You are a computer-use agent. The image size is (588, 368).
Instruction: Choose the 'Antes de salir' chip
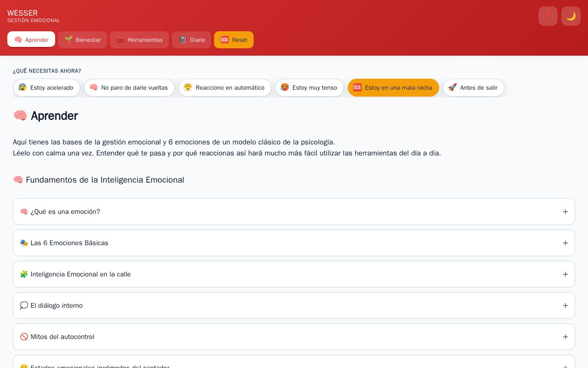point(474,87)
